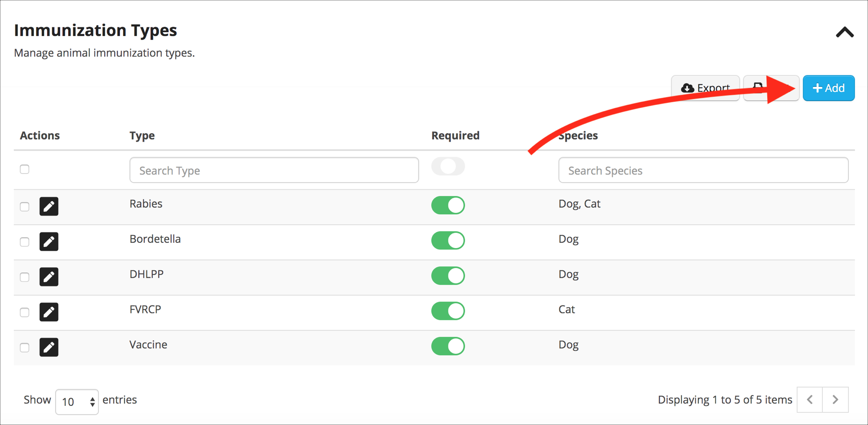Open the entries per page dropdown
The height and width of the screenshot is (425, 868).
(x=77, y=402)
